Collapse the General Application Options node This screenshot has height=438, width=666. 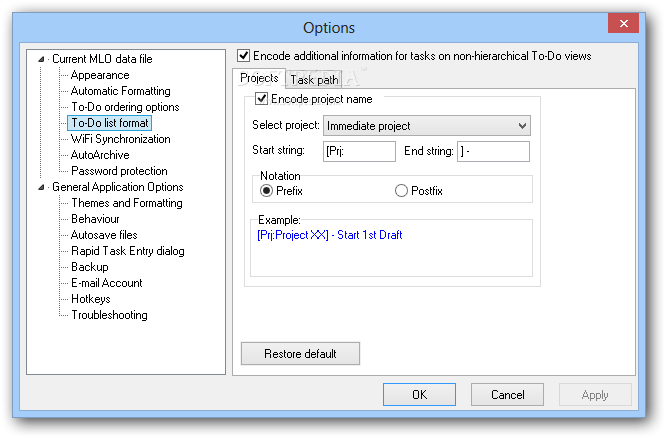pyautogui.click(x=42, y=187)
